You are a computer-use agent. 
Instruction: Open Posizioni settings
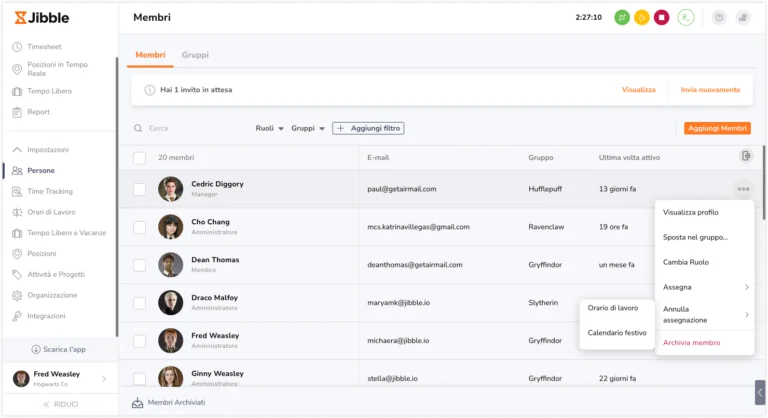[x=34, y=253]
